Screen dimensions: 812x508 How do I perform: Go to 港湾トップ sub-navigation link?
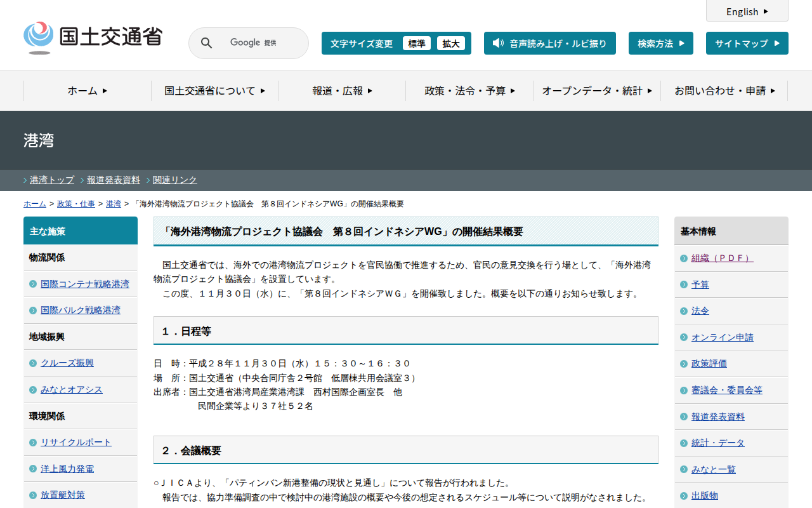52,180
